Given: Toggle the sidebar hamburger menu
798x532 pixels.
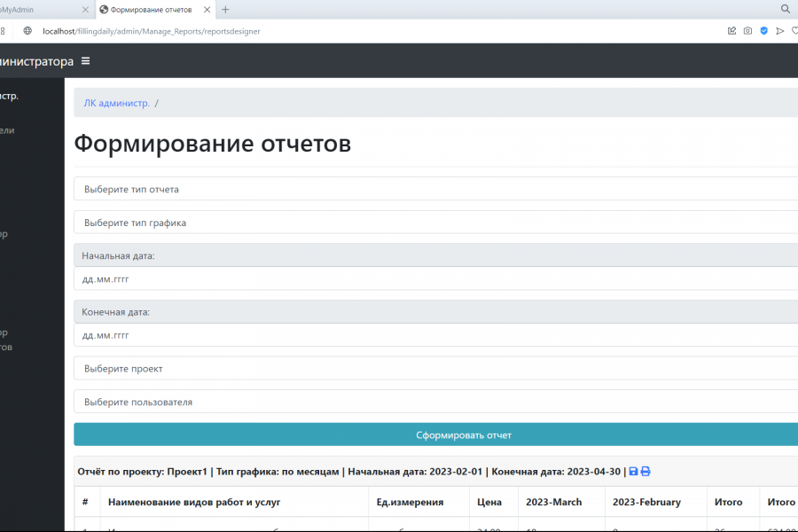Looking at the screenshot, I should [85, 61].
